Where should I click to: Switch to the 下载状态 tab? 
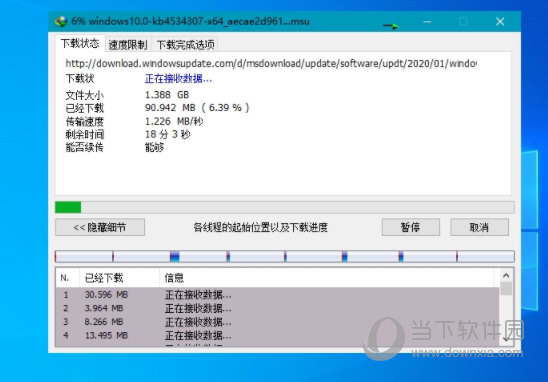(x=80, y=43)
